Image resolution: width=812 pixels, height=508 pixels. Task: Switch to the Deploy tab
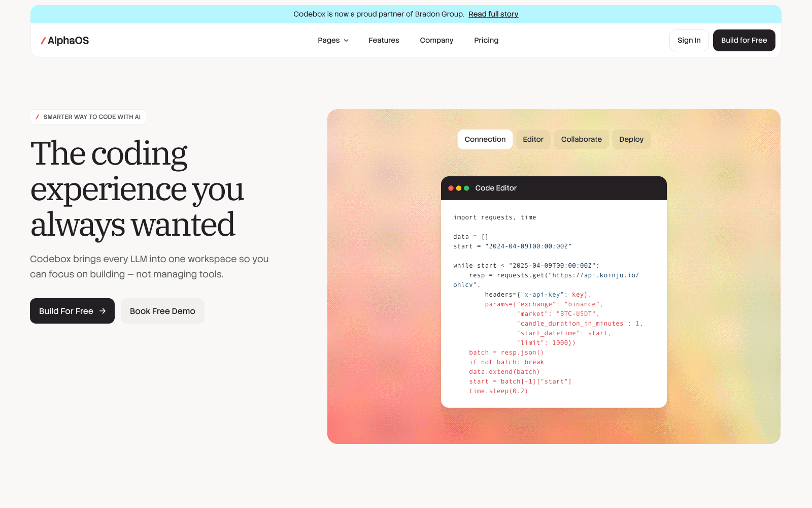pos(631,139)
